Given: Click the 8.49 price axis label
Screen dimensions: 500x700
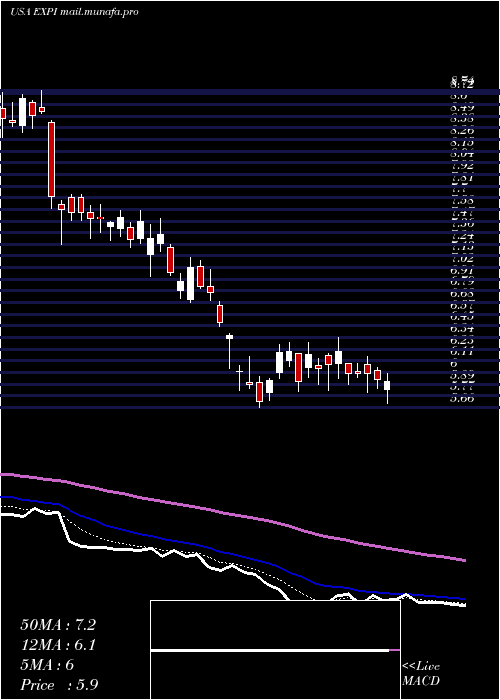Looking at the screenshot, I should [462, 108].
